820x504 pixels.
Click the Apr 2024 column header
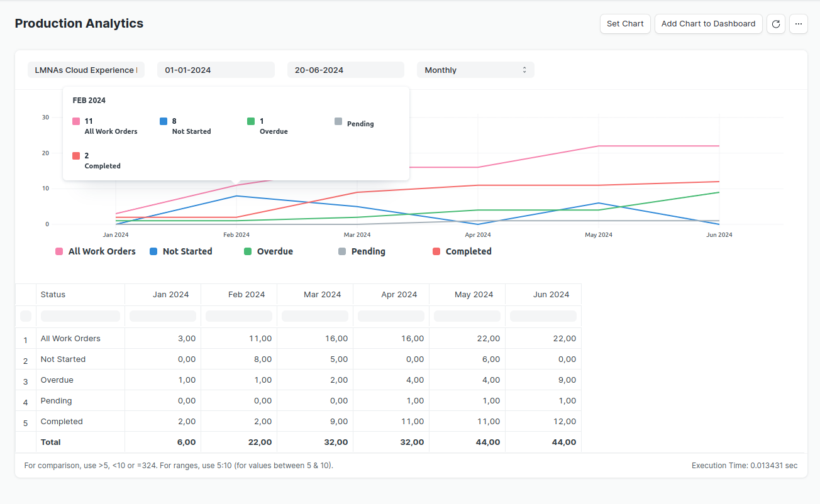click(x=391, y=294)
